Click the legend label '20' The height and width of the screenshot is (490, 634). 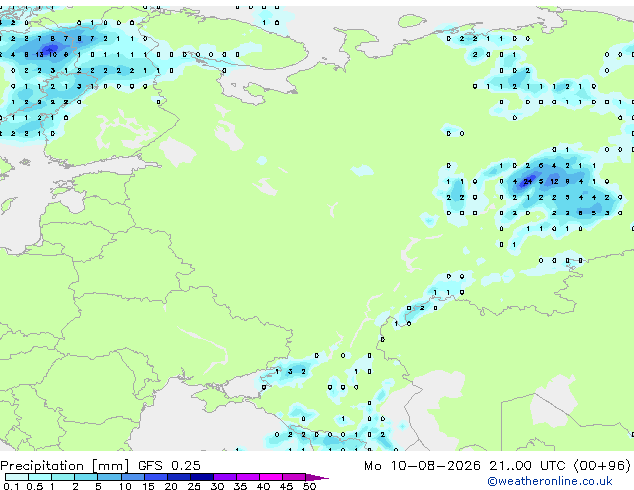tap(171, 486)
